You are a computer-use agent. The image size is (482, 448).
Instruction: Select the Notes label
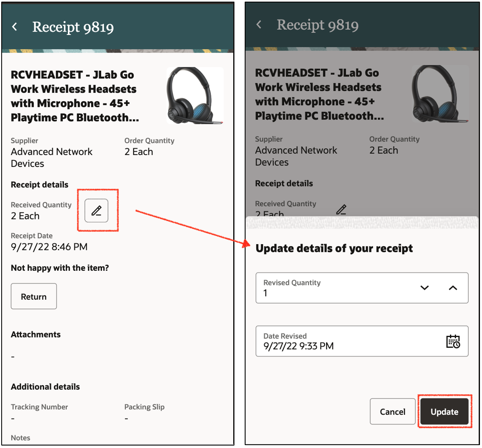click(21, 438)
